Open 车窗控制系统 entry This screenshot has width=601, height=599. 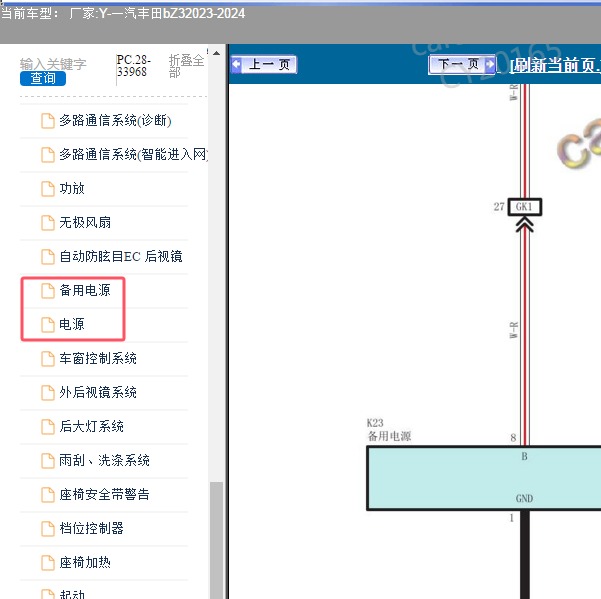tap(98, 358)
